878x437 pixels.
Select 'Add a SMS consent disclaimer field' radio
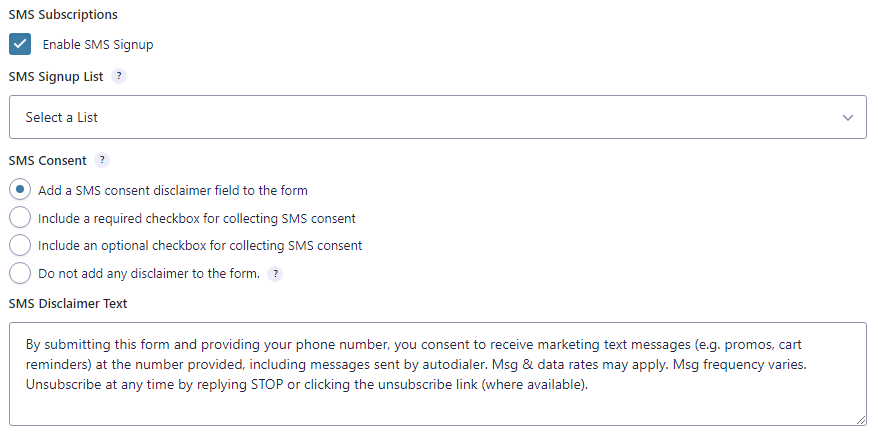[20, 190]
